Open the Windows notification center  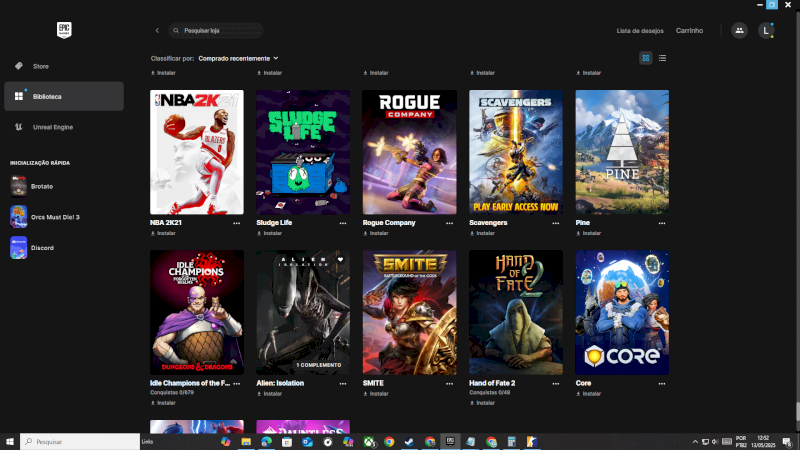787,441
